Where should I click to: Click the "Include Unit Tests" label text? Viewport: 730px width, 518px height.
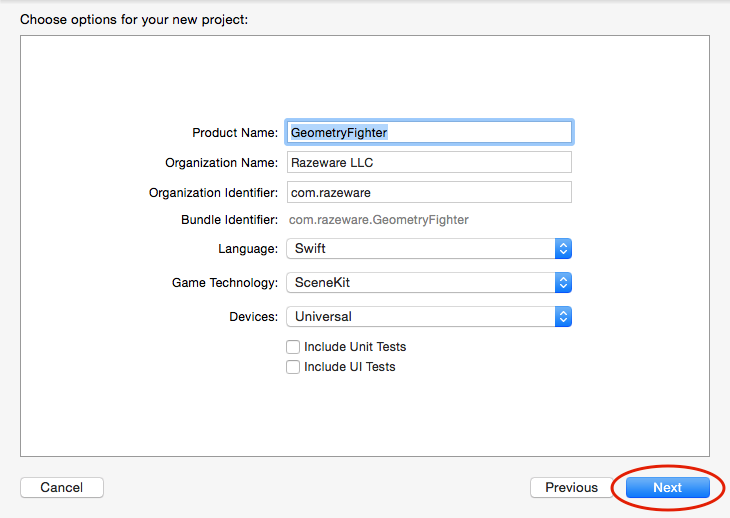[355, 347]
